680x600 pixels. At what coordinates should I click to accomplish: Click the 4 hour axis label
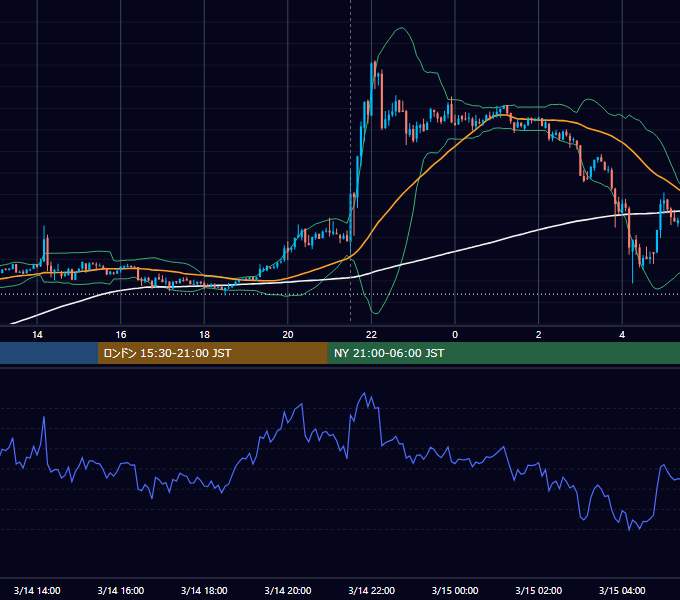[x=622, y=335]
